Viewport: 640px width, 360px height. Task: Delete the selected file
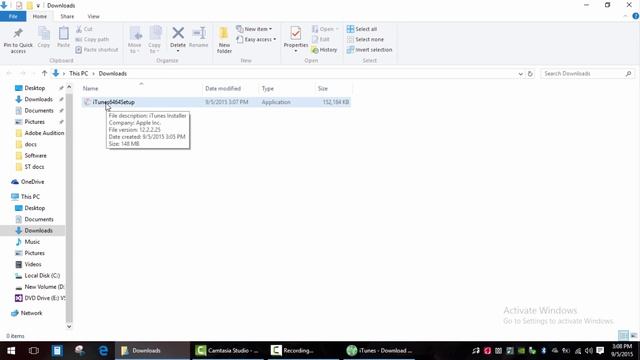pyautogui.click(x=178, y=39)
